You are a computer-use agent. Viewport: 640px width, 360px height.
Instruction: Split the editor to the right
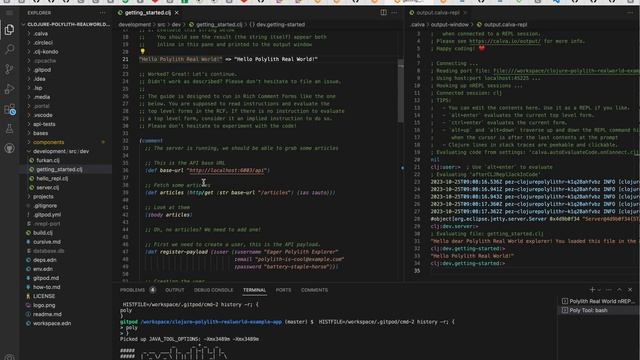[383, 13]
